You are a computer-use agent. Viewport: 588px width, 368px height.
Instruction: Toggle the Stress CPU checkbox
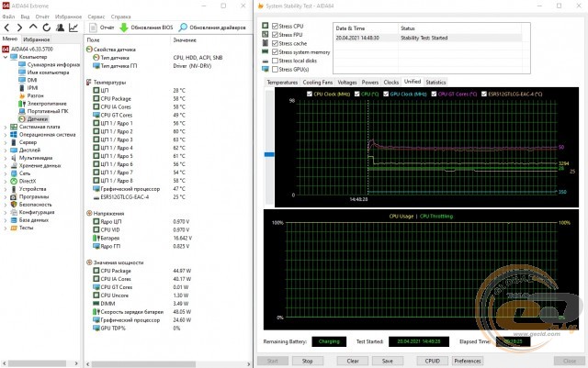(x=275, y=26)
